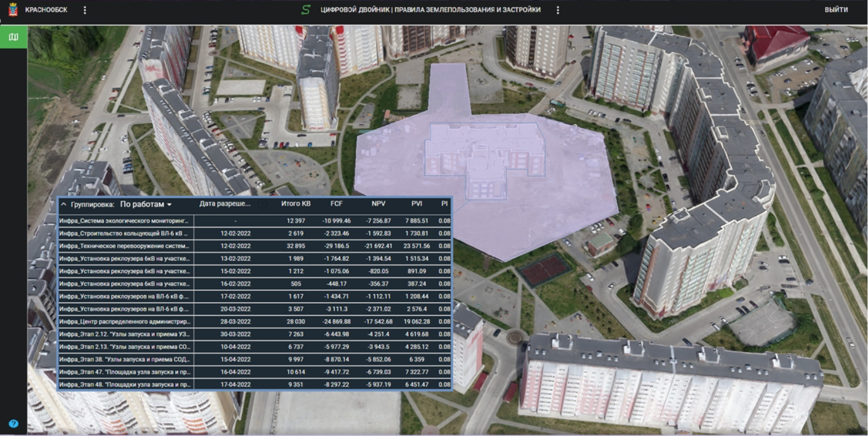The height and width of the screenshot is (436, 868).
Task: Click the FCF value -29 186.5
Action: 336,246
